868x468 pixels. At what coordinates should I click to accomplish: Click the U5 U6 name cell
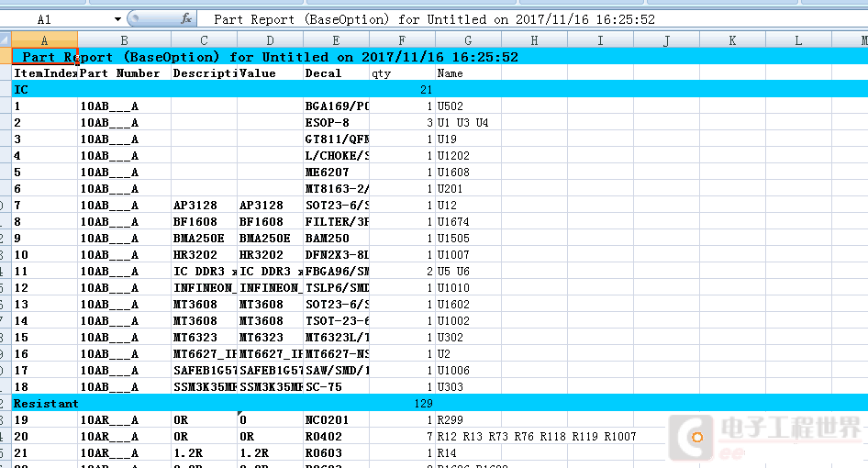coord(468,271)
